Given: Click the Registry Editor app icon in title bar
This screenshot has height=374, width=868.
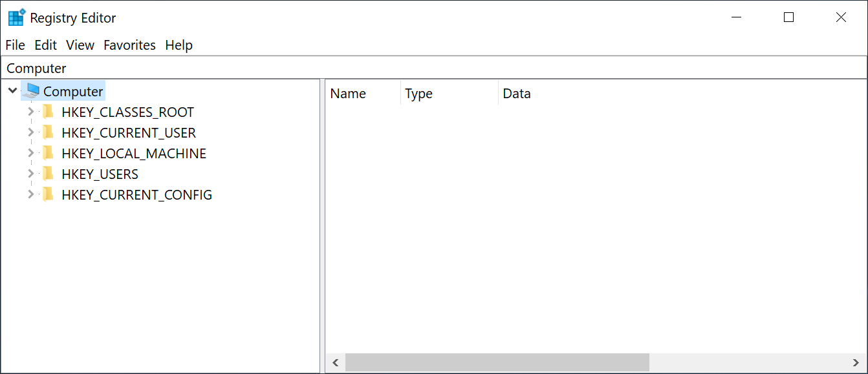Looking at the screenshot, I should pos(16,17).
